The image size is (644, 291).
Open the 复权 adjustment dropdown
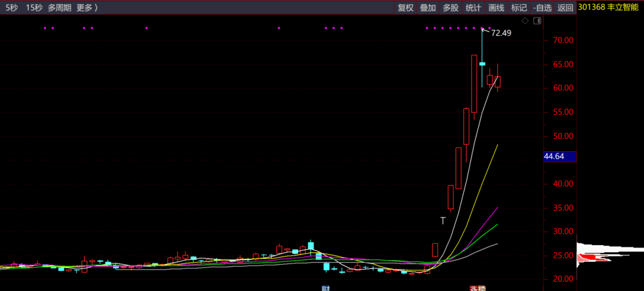coord(405,7)
